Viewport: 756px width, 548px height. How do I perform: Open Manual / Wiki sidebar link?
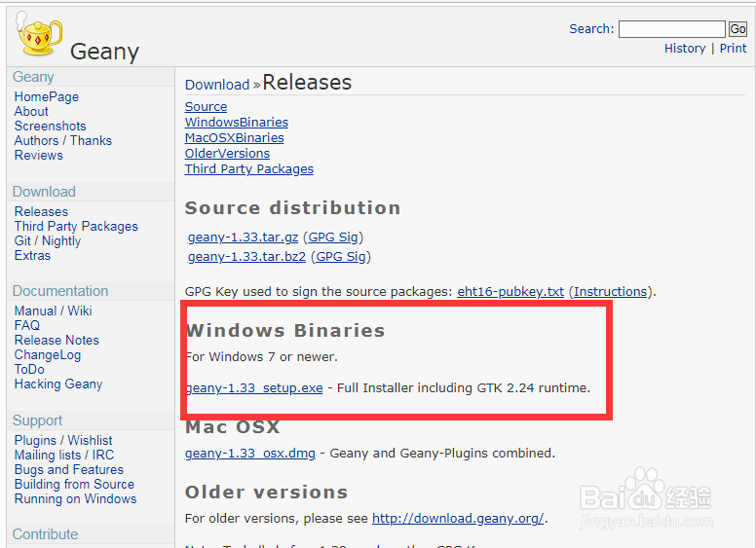tap(53, 311)
